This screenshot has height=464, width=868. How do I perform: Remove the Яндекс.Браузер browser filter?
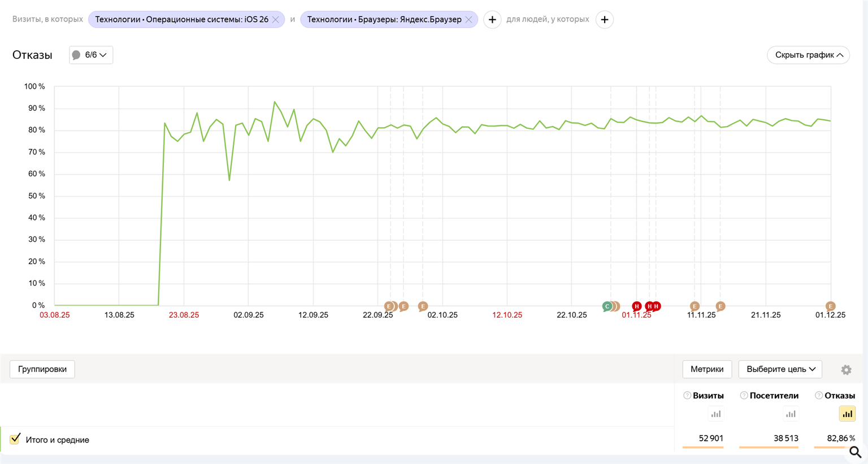click(x=468, y=20)
